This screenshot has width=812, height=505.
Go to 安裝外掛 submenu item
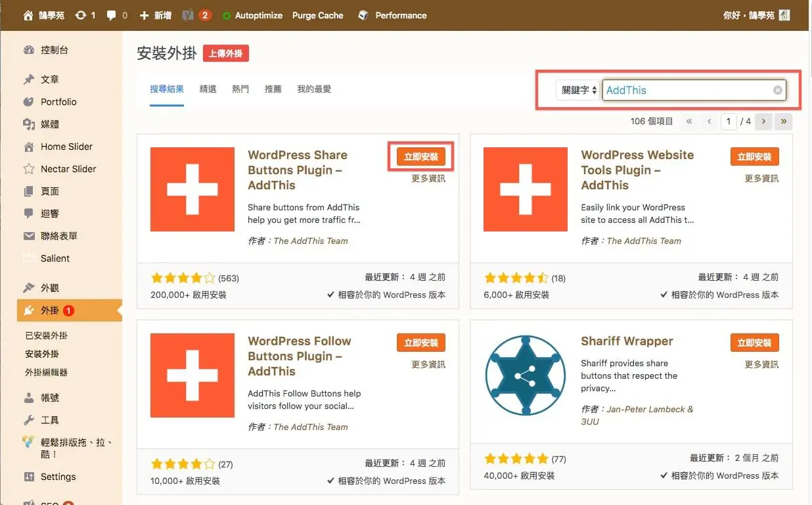pos(42,354)
